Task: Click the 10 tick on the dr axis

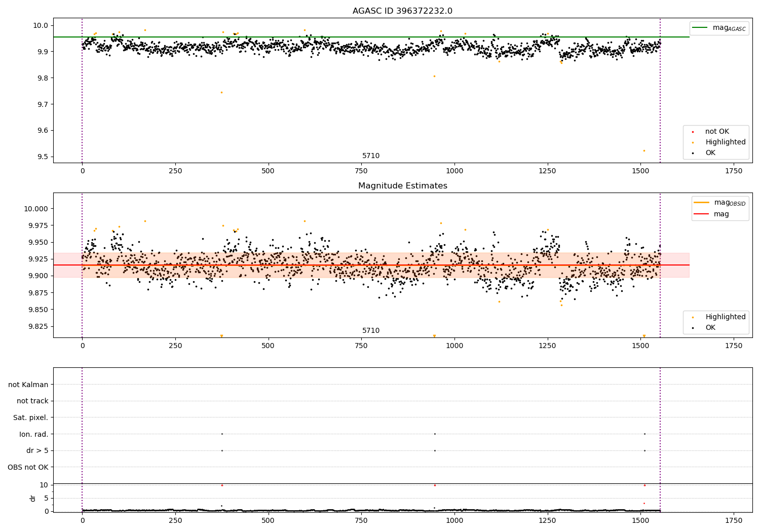Action: tap(44, 485)
